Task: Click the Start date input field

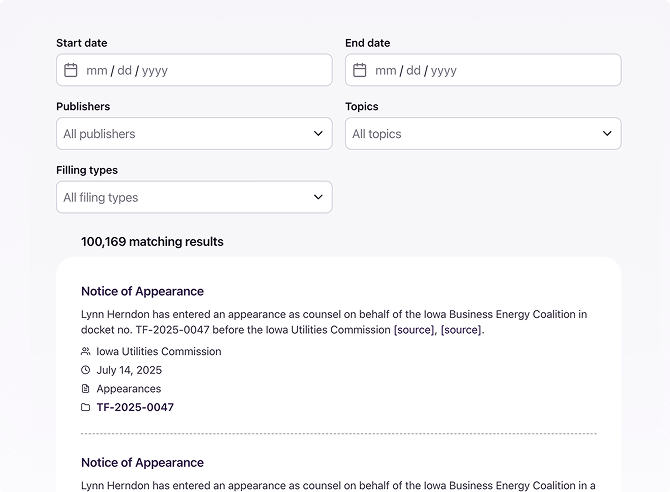Action: (x=200, y=70)
